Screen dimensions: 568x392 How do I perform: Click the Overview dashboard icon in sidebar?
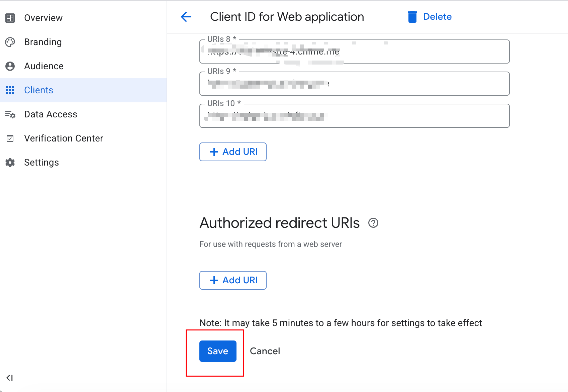pyautogui.click(x=10, y=18)
